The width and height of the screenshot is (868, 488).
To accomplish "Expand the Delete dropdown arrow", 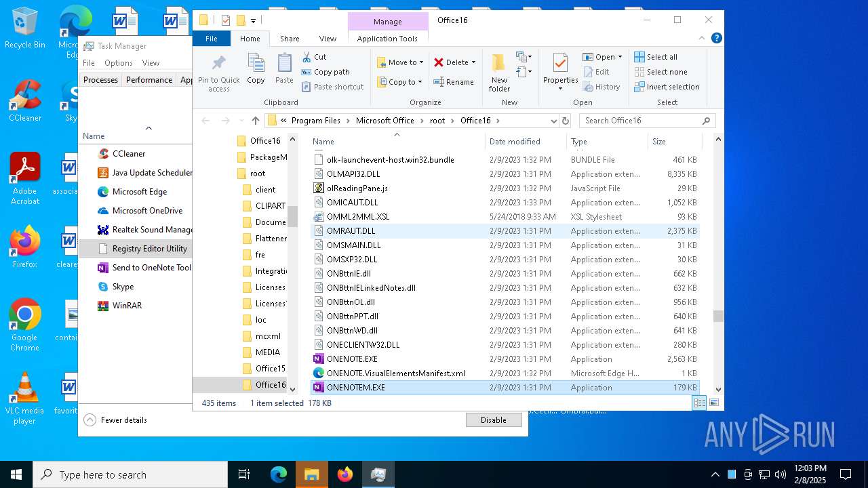I will pyautogui.click(x=473, y=62).
